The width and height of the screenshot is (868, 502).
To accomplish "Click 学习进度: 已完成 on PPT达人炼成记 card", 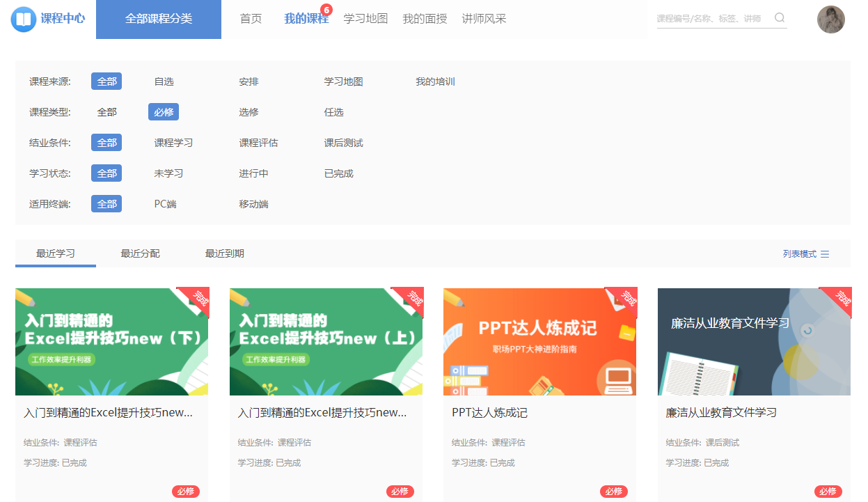I will tap(483, 463).
